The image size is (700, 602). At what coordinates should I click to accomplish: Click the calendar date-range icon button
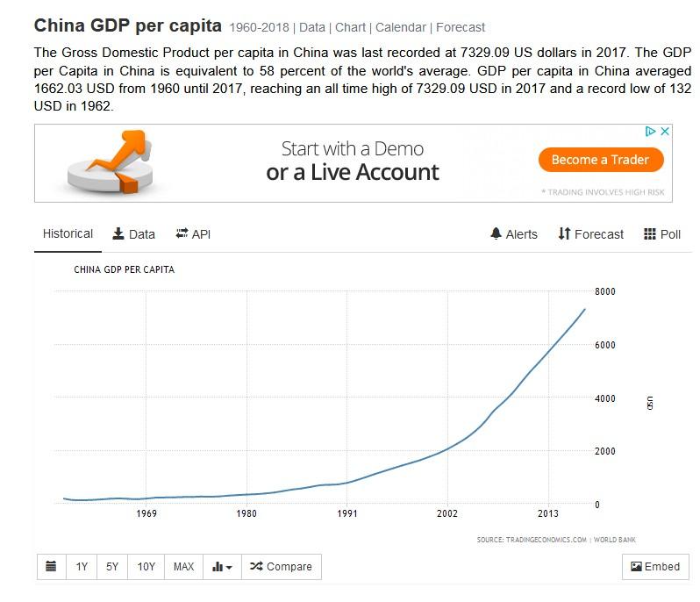coord(51,567)
